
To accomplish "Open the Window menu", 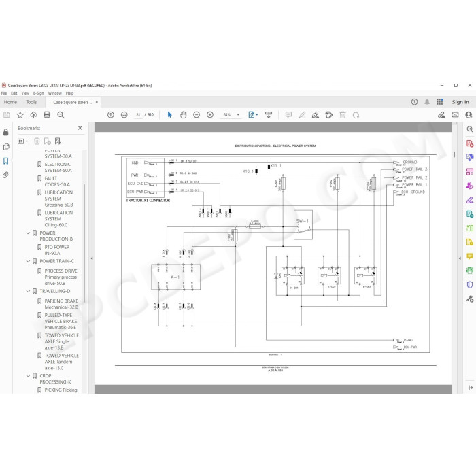I will (54, 93).
